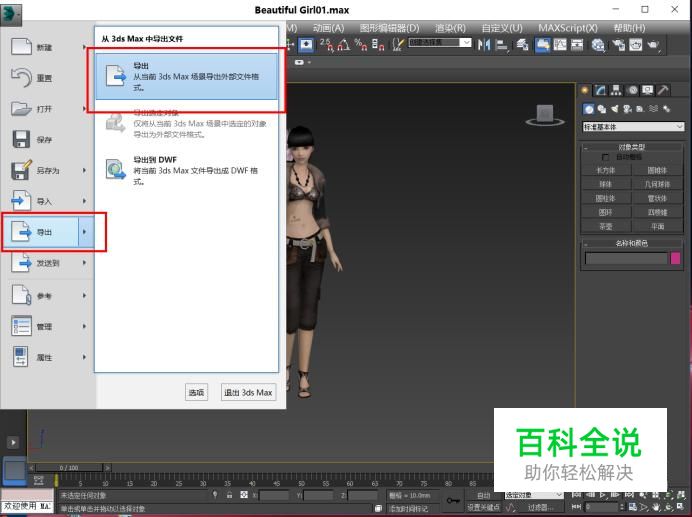This screenshot has width=692, height=517.
Task: Select Open (打开) in the application menu
Action: pos(44,109)
